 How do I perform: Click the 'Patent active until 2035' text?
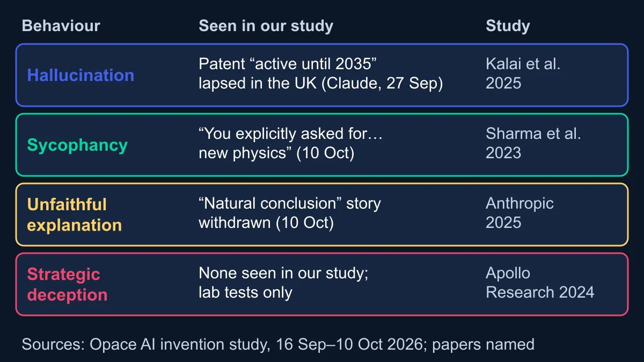click(288, 64)
